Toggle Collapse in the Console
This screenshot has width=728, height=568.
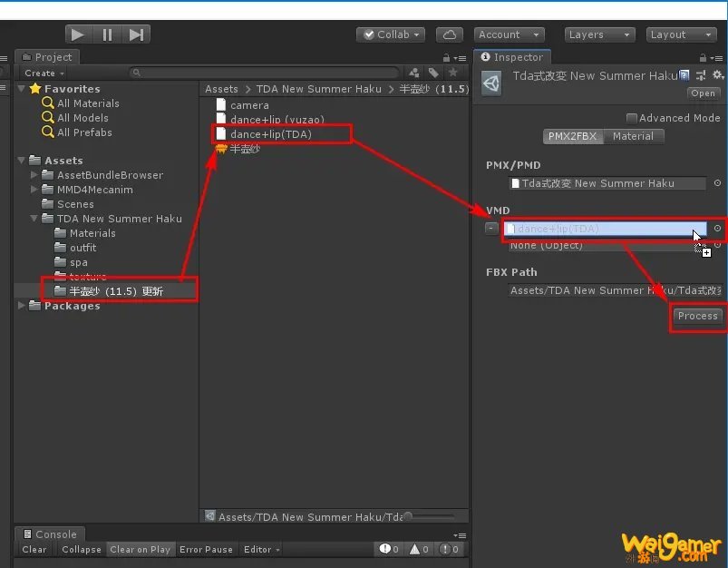pyautogui.click(x=82, y=550)
